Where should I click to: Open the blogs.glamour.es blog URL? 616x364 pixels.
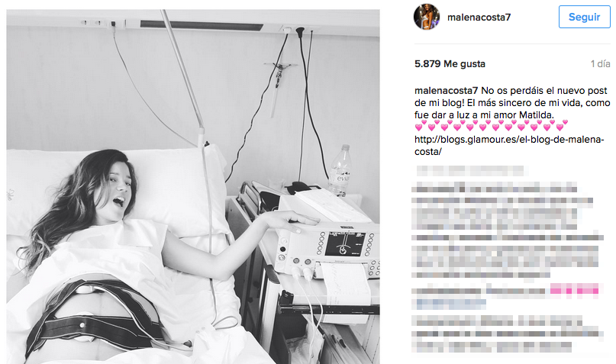coord(509,145)
